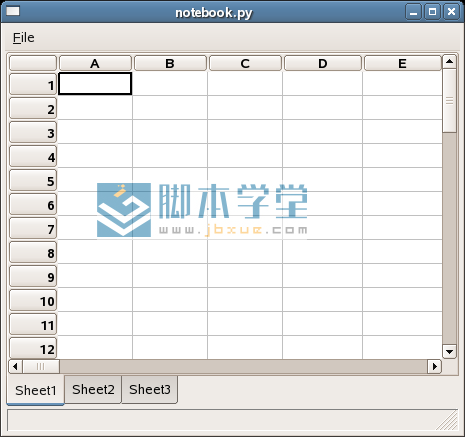Click cell E2 in the grid
Viewport: 465px width, 437px height.
pos(402,108)
